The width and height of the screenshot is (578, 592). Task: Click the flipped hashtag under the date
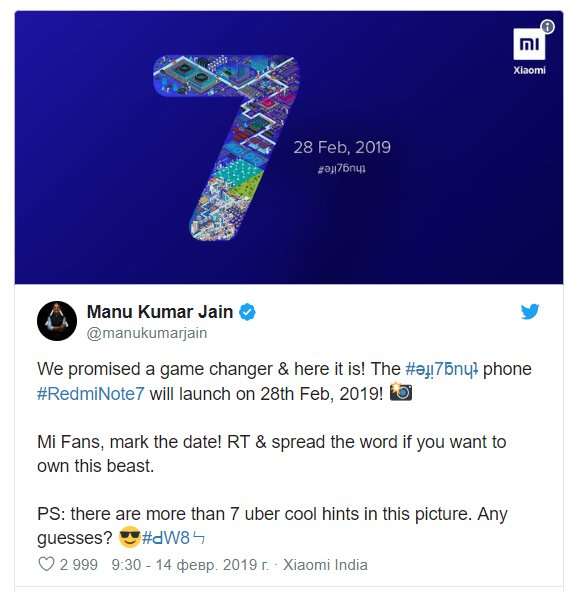(x=342, y=168)
